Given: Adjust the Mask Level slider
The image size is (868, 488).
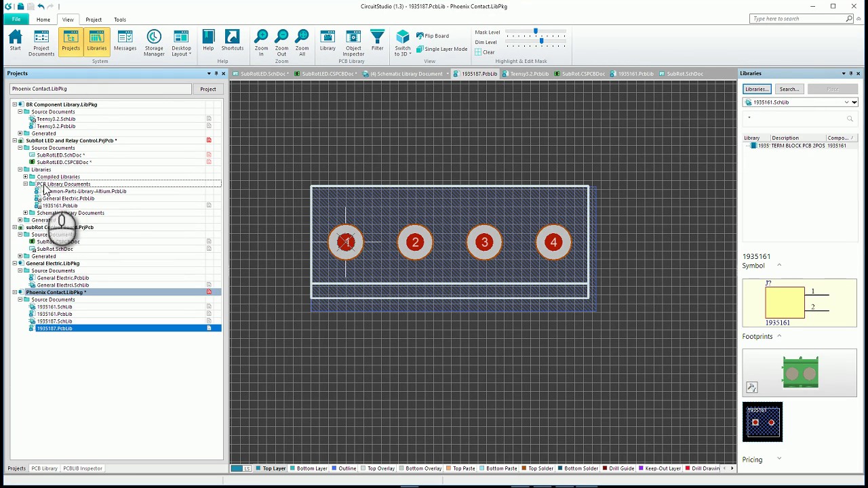Looking at the screenshot, I should coord(535,32).
